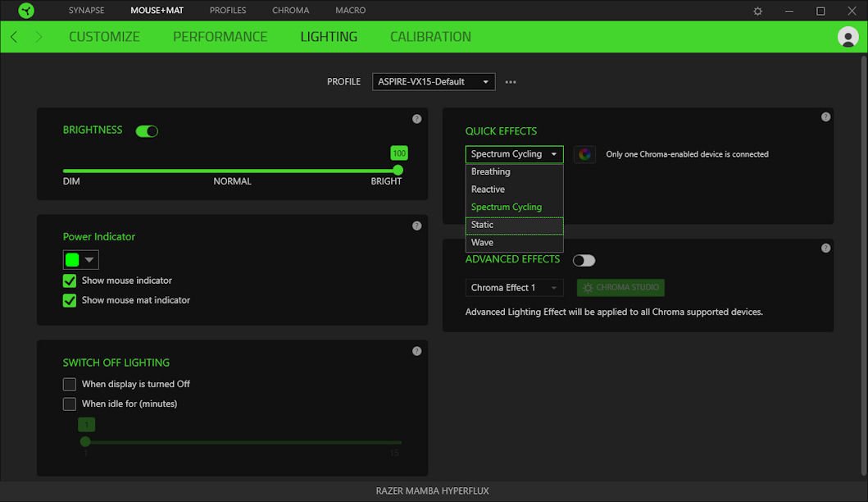Click the help icon in Brightness panel
The width and height of the screenshot is (868, 502).
tap(417, 119)
